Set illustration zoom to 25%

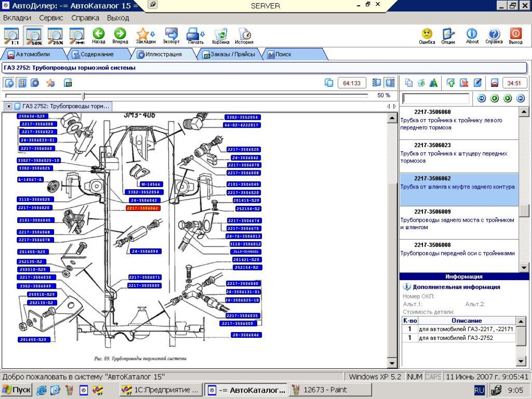pos(55,36)
